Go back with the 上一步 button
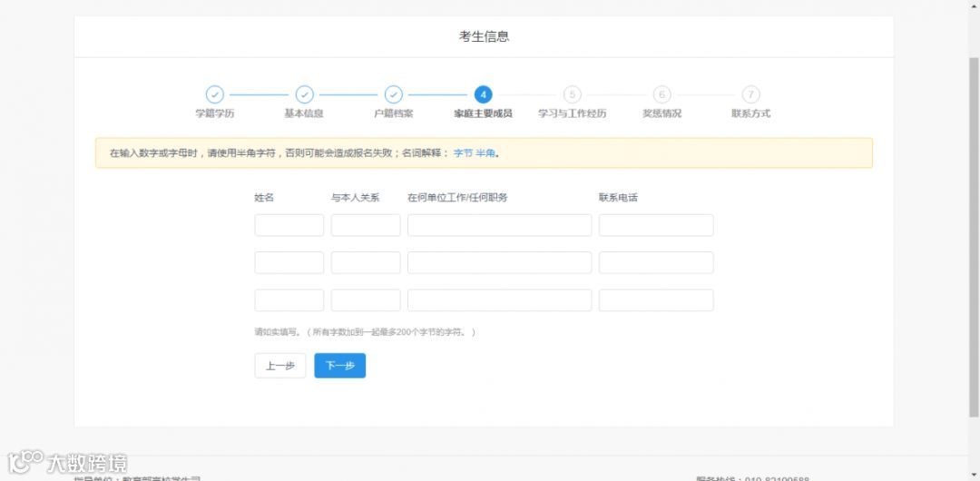 (280, 366)
